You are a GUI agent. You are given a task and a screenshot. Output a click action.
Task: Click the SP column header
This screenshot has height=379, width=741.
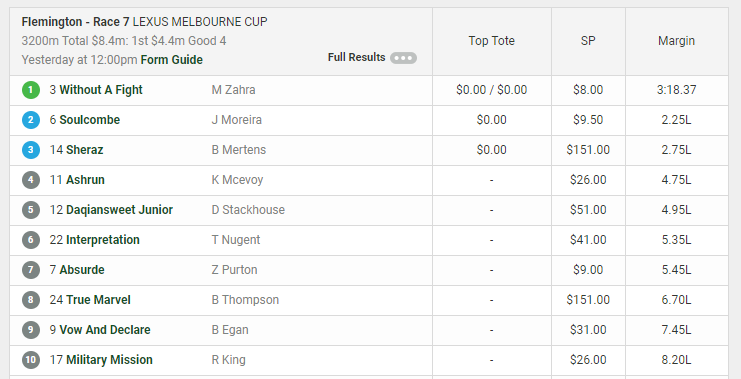[588, 41]
